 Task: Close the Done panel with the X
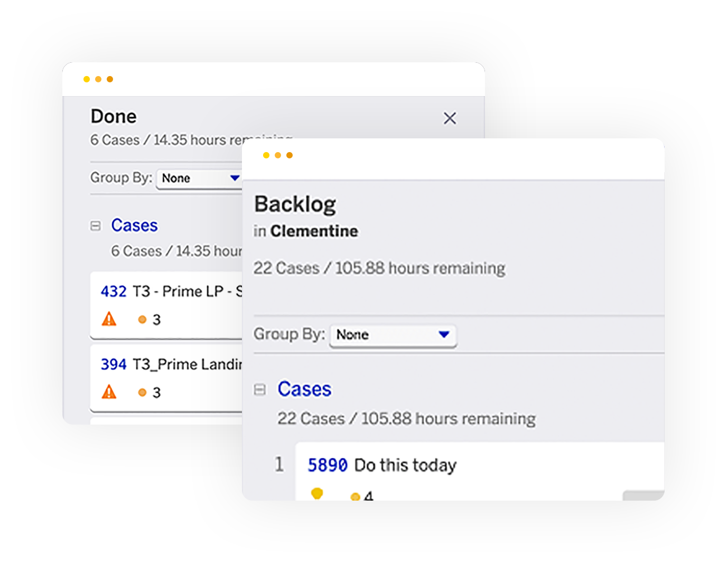[x=450, y=118]
